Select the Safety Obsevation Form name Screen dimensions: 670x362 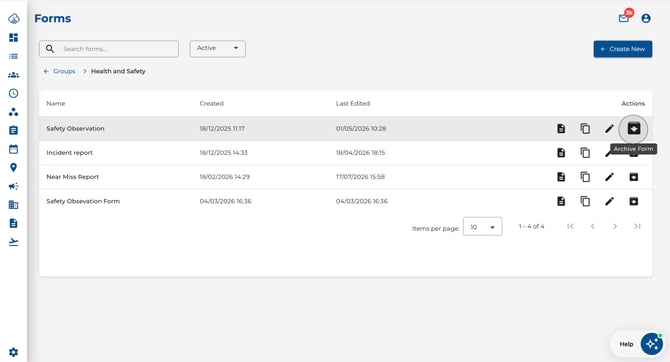83,201
